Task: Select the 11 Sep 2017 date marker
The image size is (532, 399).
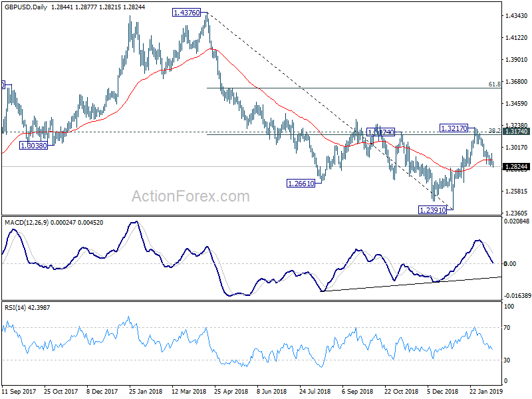Action: [19, 391]
